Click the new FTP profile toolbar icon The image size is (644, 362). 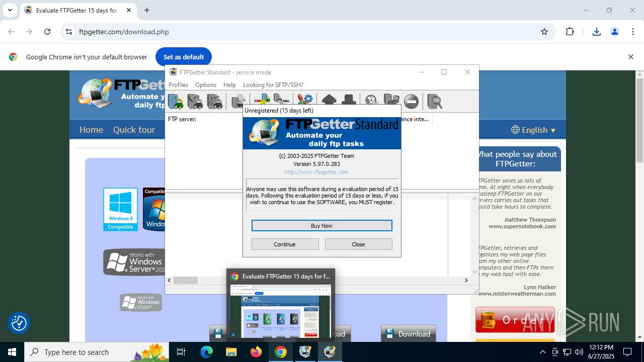pos(176,102)
